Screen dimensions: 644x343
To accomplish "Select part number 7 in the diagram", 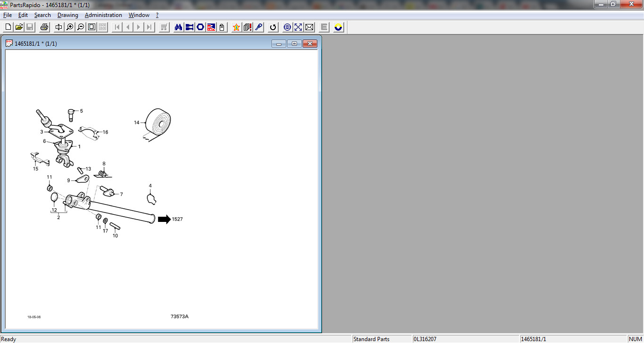I will (x=121, y=194).
